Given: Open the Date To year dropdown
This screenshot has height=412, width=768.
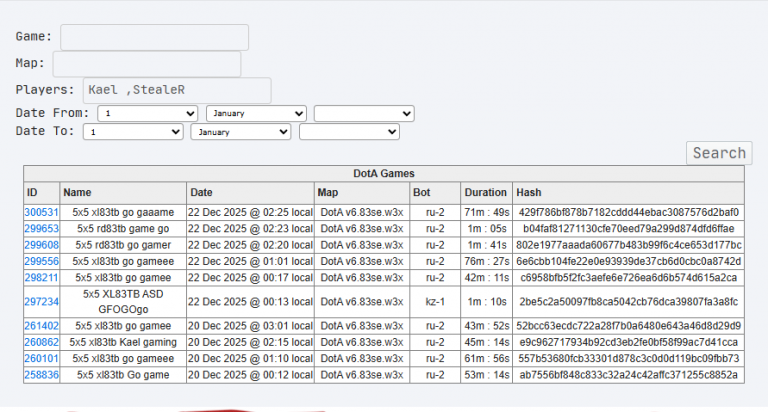Looking at the screenshot, I should (349, 132).
